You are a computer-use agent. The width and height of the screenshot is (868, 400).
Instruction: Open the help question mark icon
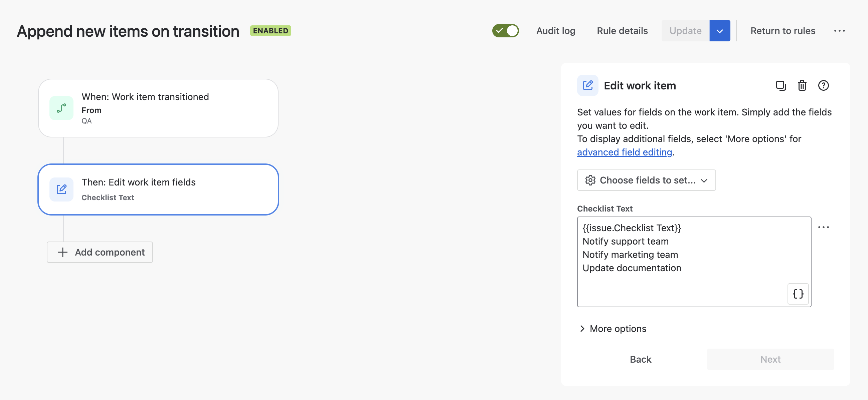pyautogui.click(x=823, y=85)
